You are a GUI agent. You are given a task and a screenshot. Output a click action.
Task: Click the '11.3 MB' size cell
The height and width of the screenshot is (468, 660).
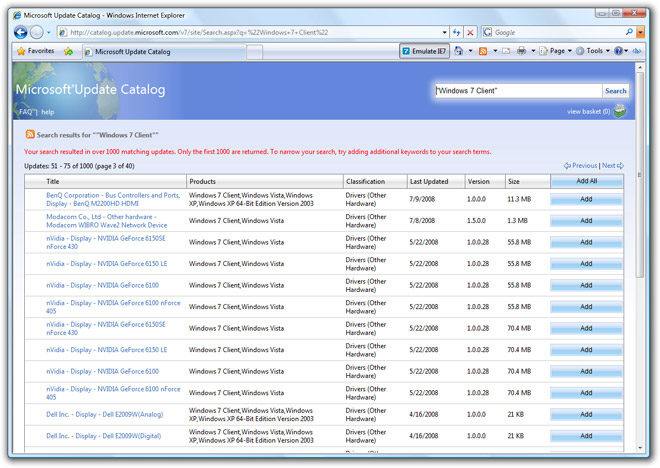(x=519, y=199)
